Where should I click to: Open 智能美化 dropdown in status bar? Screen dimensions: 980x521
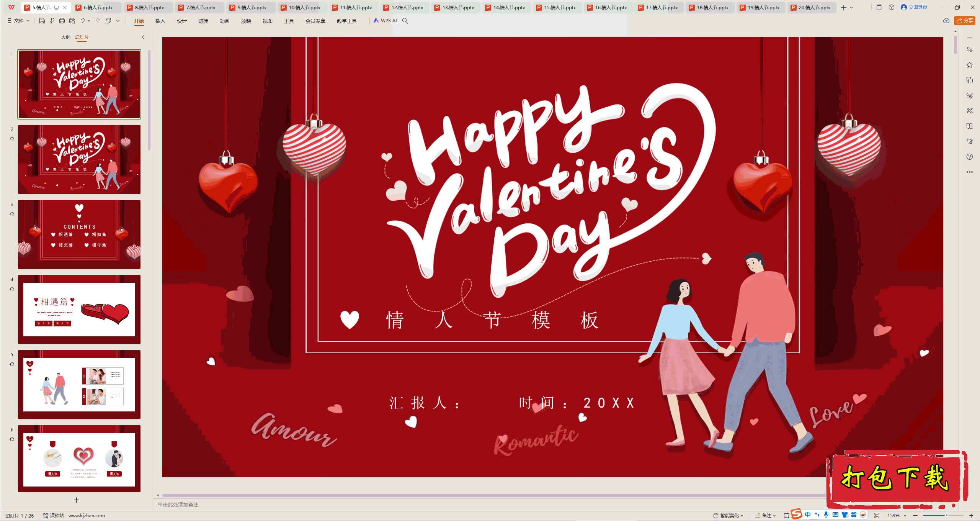coord(728,516)
